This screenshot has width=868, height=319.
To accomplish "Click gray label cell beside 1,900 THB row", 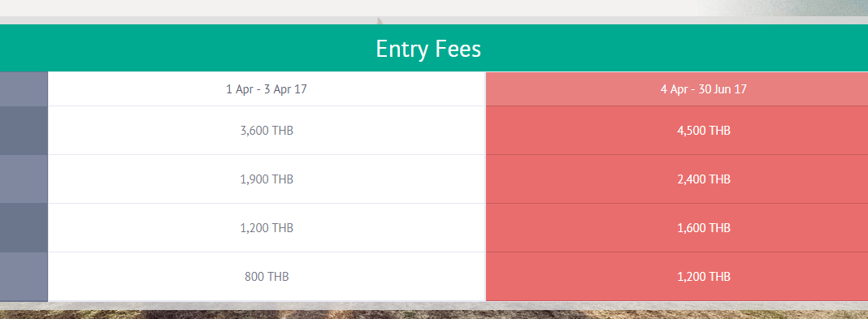I will pos(24,179).
